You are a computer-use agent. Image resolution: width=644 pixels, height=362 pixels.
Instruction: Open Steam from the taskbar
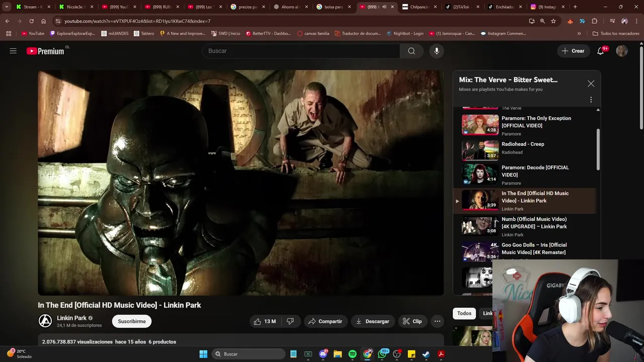click(426, 354)
